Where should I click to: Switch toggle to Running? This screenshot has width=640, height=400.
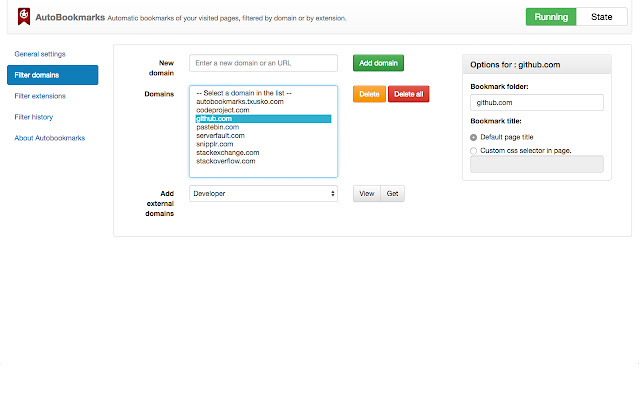point(551,17)
